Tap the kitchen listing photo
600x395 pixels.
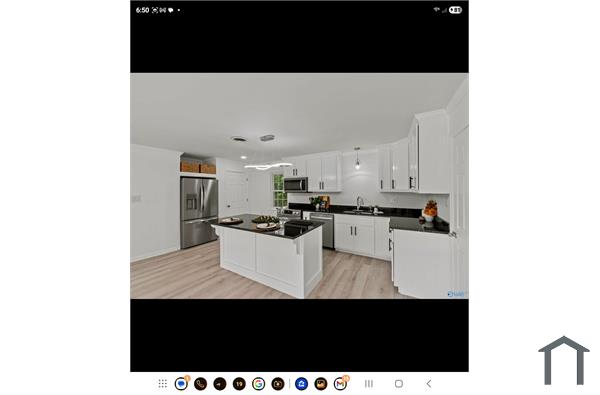[x=299, y=186]
